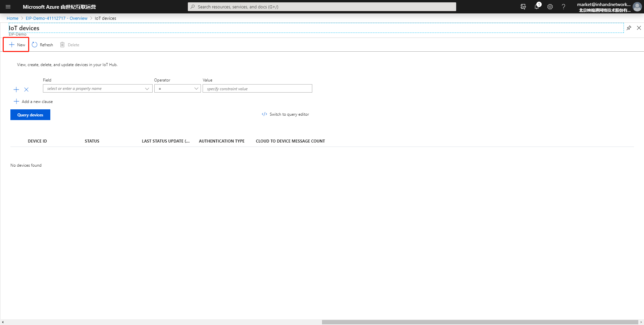The height and width of the screenshot is (325, 644).
Task: Expand the Field property name dropdown
Action: point(98,89)
